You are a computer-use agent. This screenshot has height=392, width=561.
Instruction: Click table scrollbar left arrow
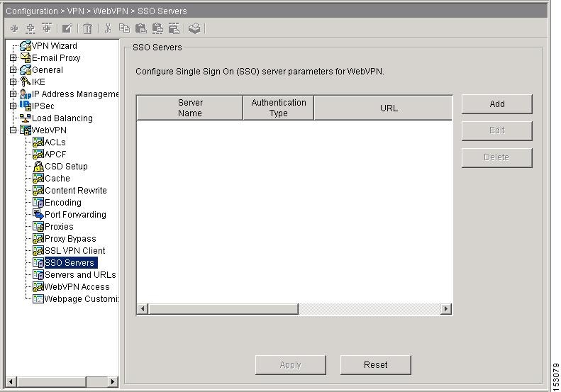[x=143, y=308]
